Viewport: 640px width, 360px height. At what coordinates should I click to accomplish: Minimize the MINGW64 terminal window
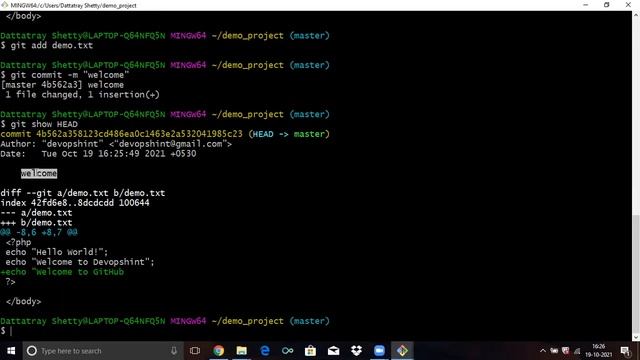point(586,5)
